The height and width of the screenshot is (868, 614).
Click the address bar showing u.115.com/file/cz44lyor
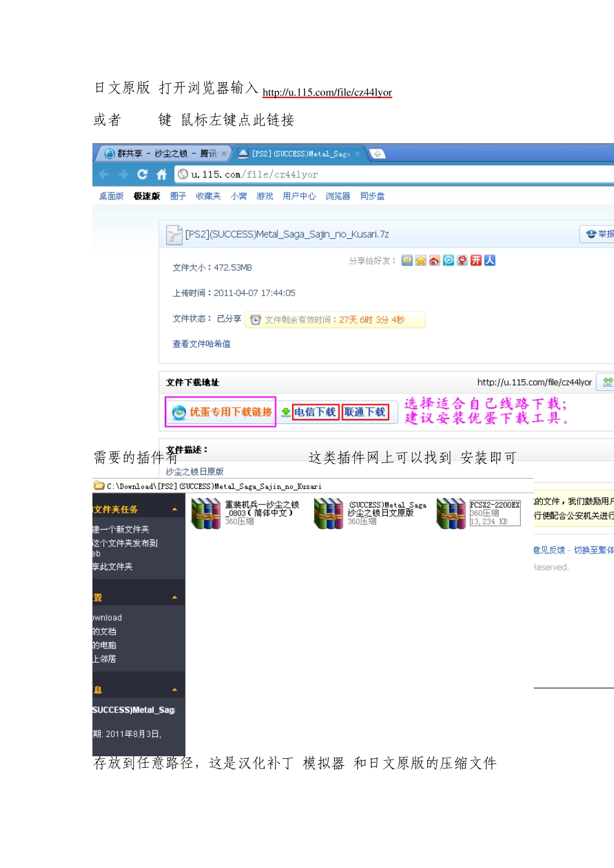(394, 174)
